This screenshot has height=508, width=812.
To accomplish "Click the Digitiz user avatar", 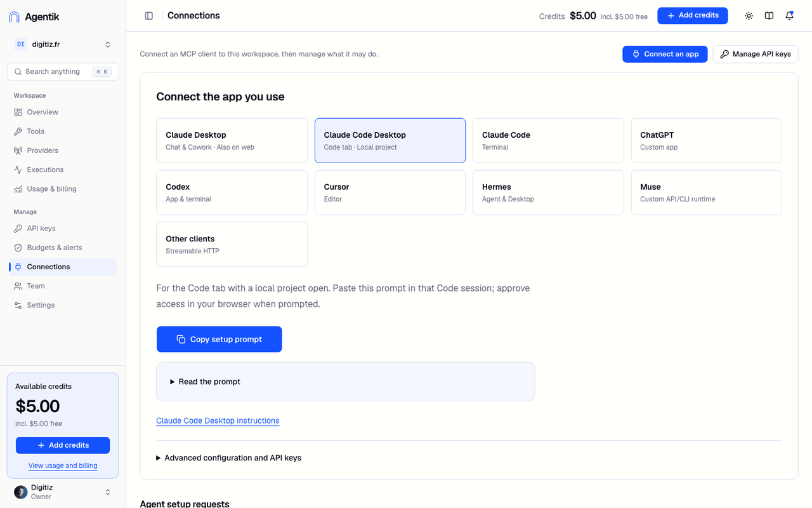I will [x=21, y=492].
